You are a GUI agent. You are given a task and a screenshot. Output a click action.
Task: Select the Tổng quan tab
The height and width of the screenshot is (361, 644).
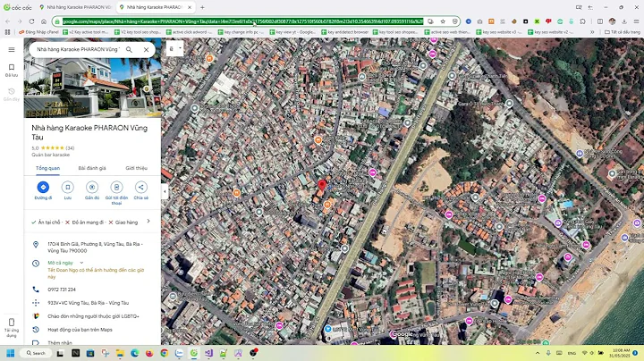tap(47, 168)
